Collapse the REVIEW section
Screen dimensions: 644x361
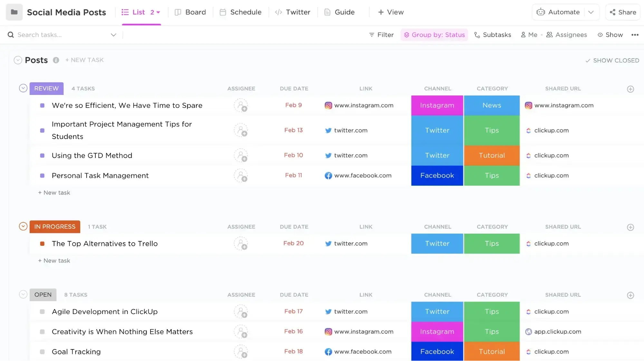click(x=23, y=88)
